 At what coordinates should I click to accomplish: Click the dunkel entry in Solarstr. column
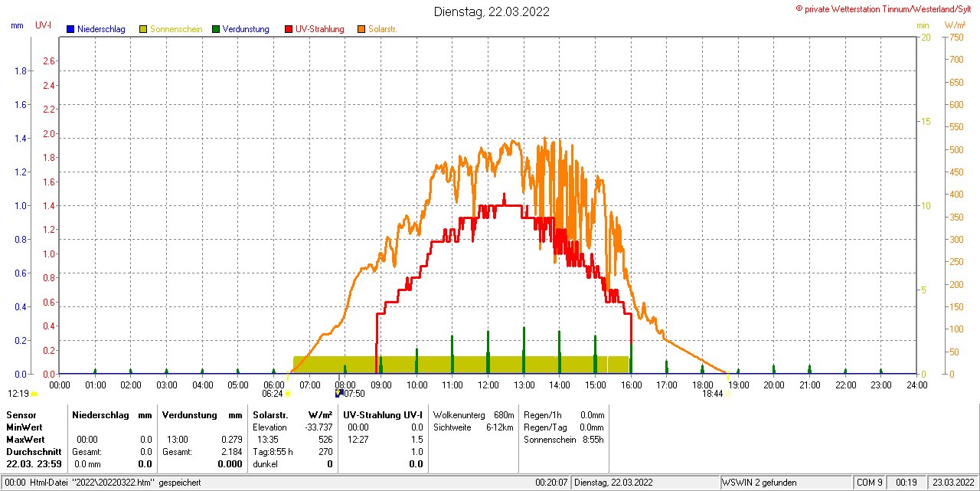click(266, 464)
